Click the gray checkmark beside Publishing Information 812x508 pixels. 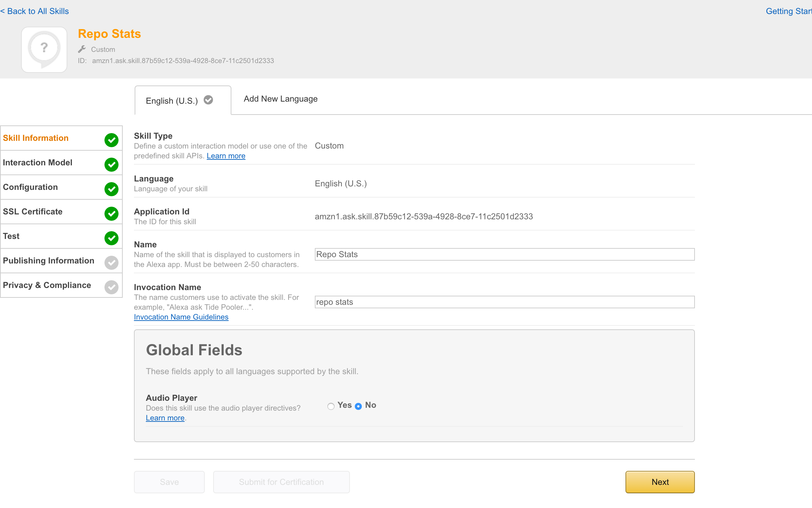click(111, 262)
